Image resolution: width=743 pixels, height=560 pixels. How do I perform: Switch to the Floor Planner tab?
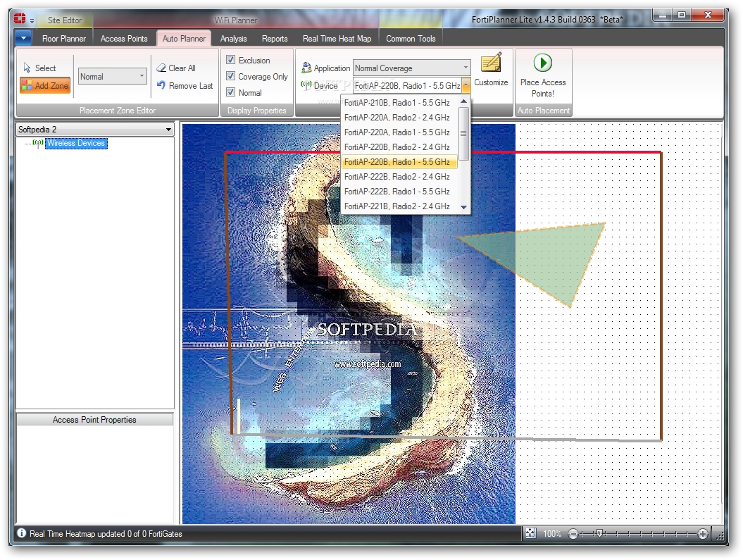coord(64,38)
